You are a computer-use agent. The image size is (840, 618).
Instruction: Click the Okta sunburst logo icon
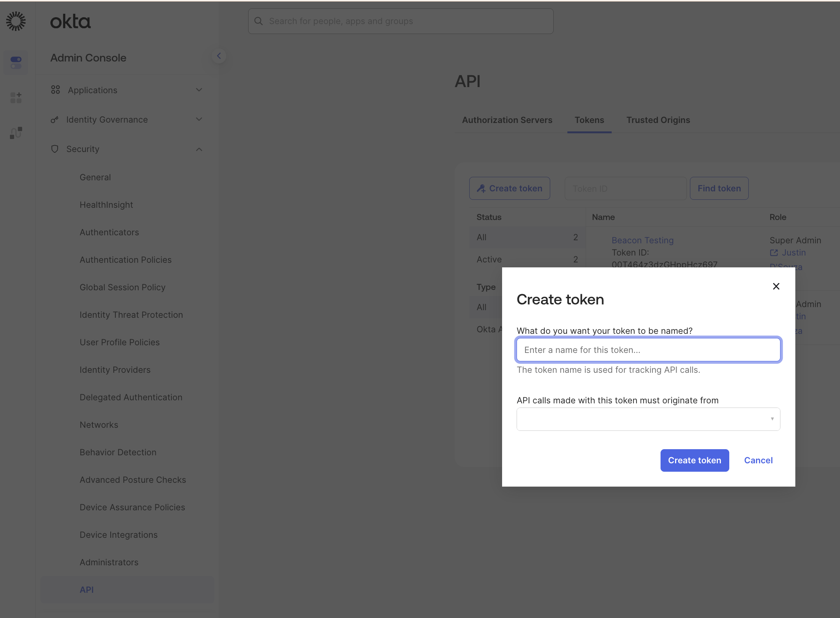[x=16, y=21]
